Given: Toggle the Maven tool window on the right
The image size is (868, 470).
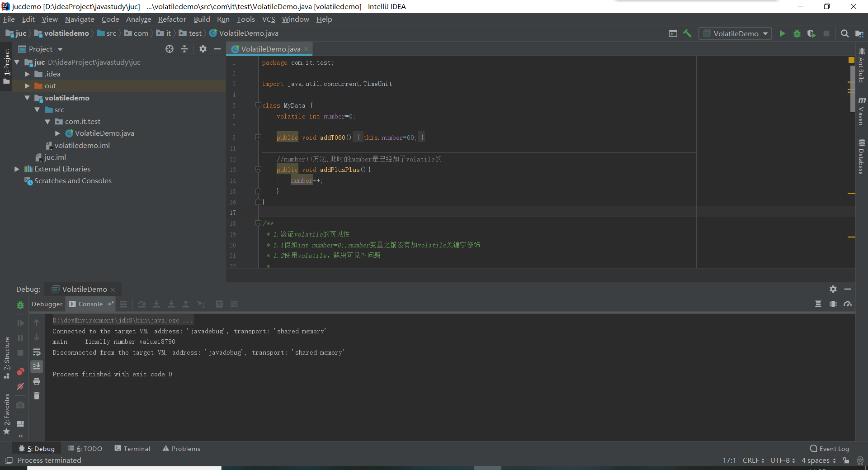Looking at the screenshot, I should click(x=861, y=111).
